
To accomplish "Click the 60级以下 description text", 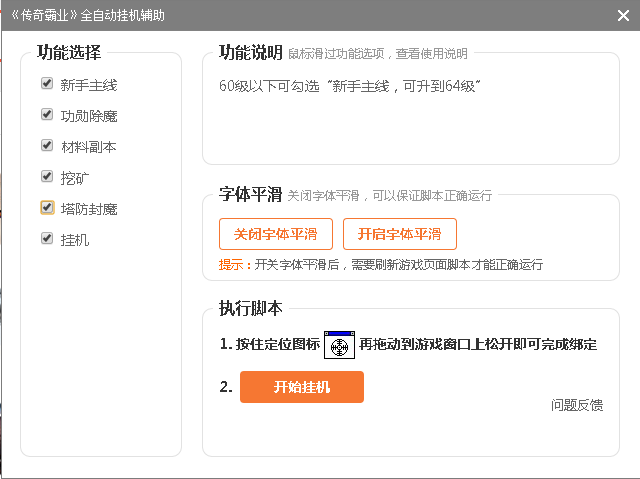I will (350, 86).
